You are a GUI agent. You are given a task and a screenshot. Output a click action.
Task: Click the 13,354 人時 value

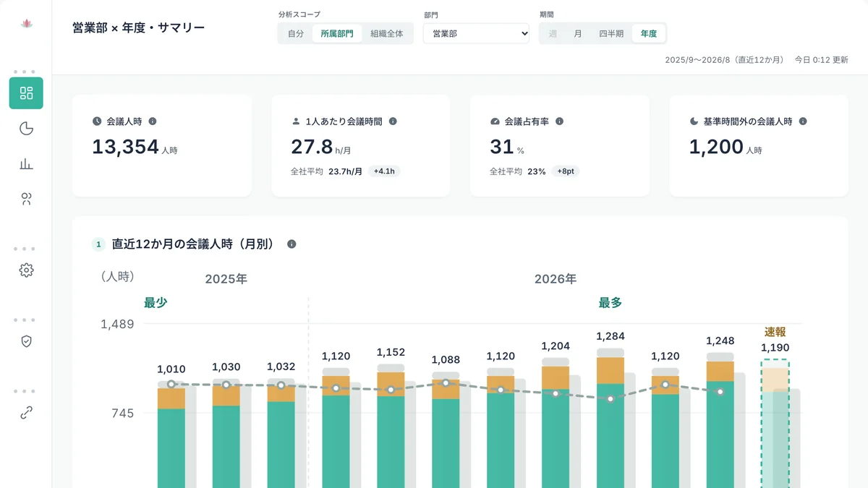(135, 147)
